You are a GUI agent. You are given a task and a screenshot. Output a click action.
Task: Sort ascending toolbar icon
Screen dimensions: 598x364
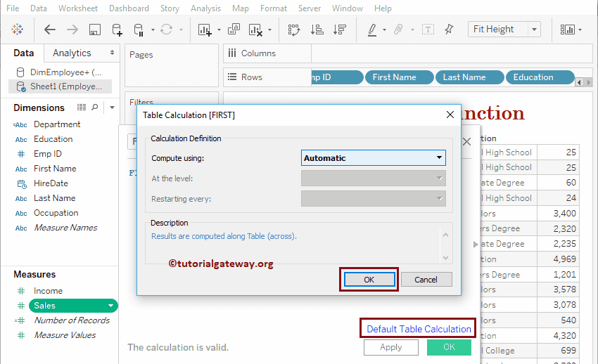(317, 30)
